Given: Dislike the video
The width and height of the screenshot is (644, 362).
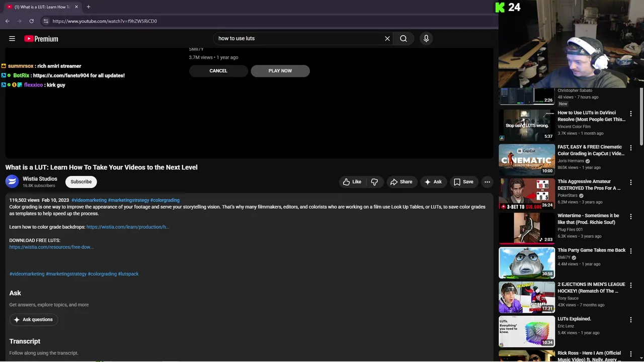Looking at the screenshot, I should (x=374, y=182).
